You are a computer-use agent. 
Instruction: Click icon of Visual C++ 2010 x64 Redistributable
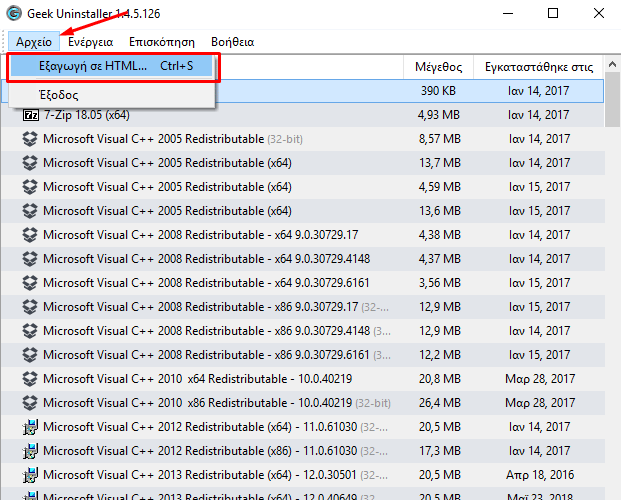tap(30, 379)
